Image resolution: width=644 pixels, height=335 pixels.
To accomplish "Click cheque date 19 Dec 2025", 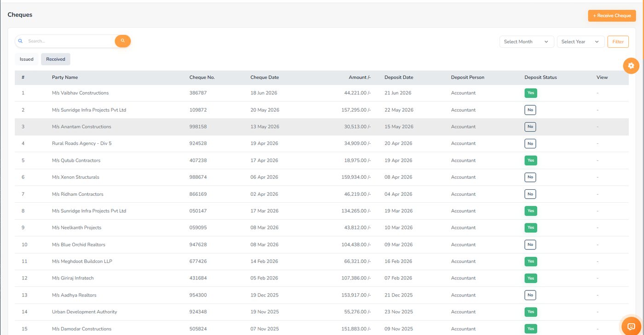I will (x=264, y=295).
